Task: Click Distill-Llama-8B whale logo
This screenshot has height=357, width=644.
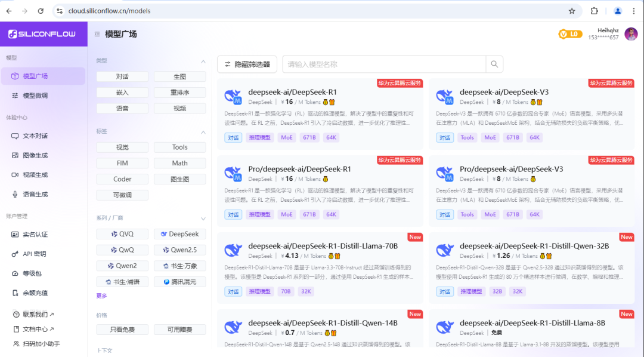Action: tap(445, 327)
